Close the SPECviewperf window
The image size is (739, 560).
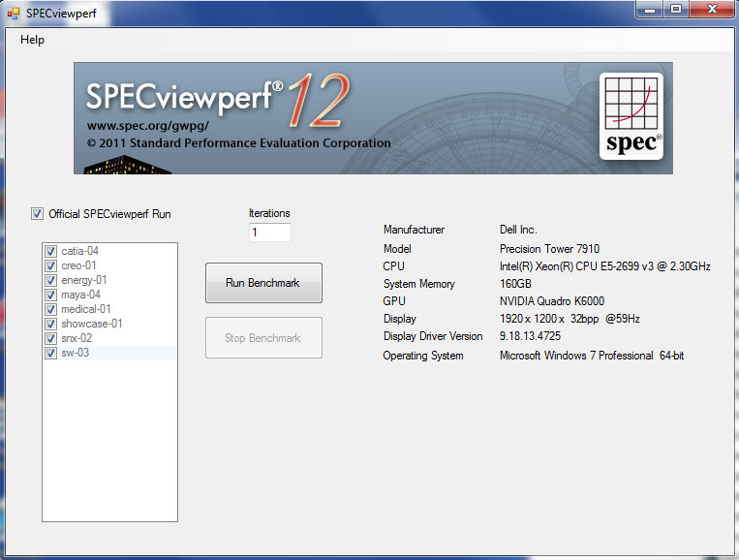(x=712, y=9)
